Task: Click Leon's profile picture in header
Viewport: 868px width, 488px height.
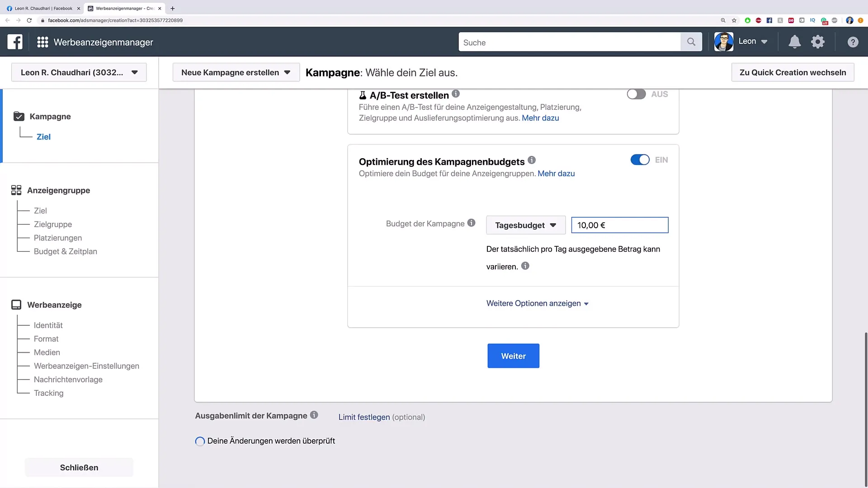Action: (724, 42)
